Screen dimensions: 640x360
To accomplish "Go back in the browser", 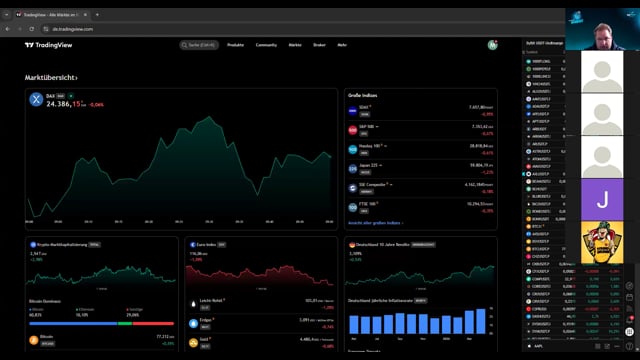I will coord(7,29).
